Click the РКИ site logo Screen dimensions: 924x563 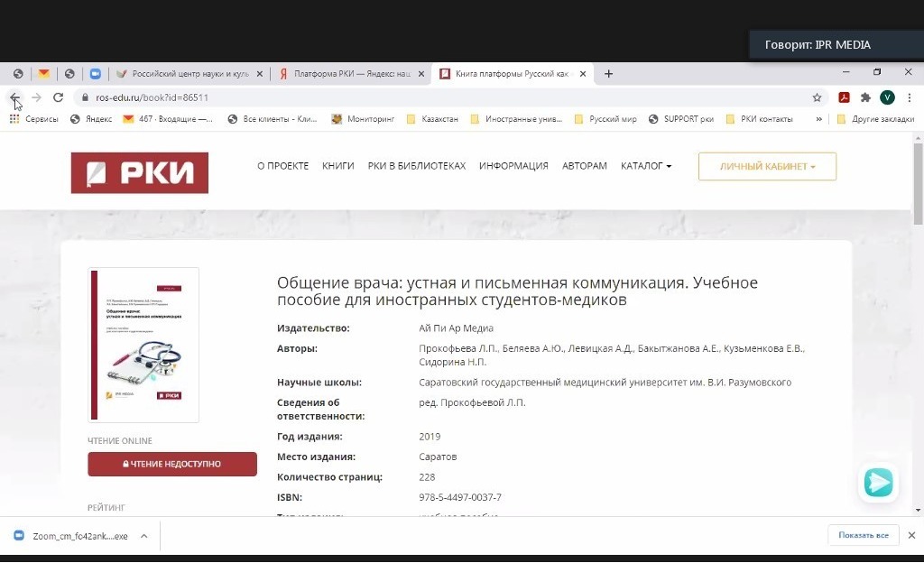(140, 172)
